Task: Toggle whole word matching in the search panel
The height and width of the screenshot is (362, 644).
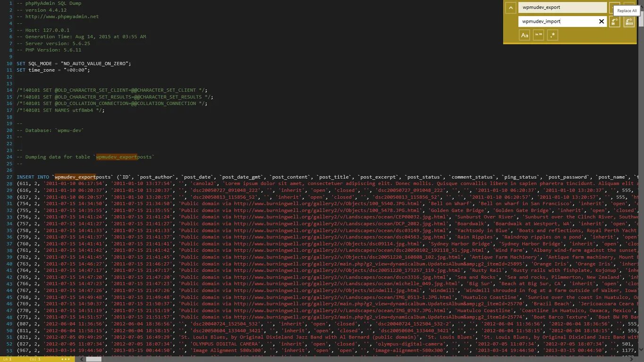Action: point(539,34)
